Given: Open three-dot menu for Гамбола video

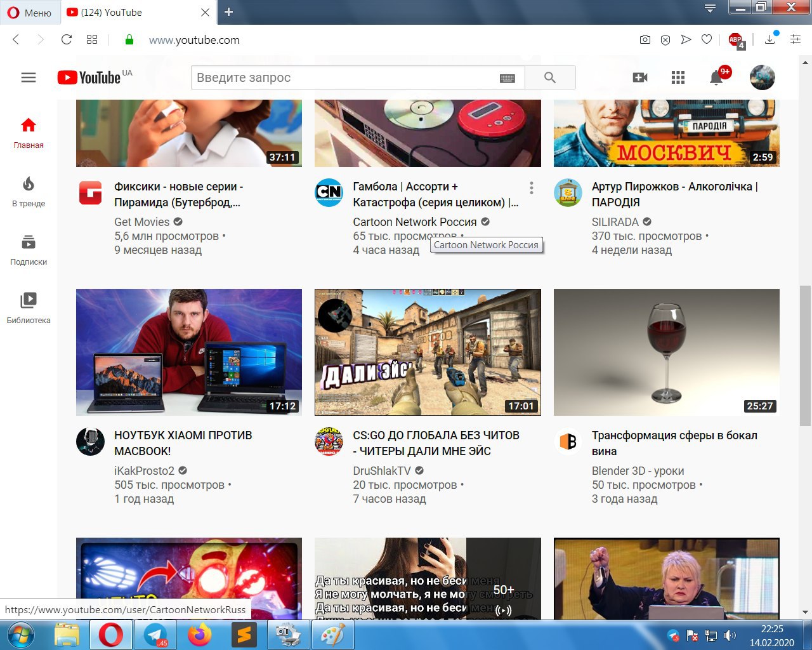Looking at the screenshot, I should (x=531, y=188).
